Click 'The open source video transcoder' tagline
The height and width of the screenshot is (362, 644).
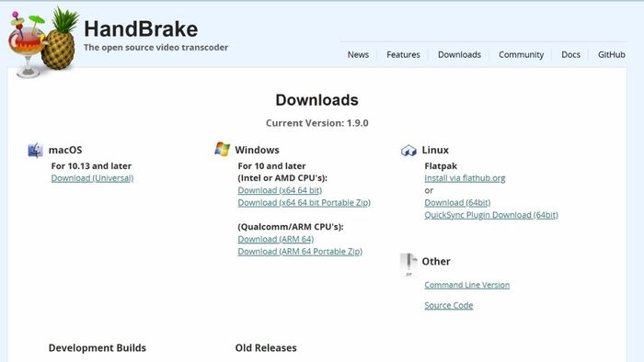pyautogui.click(x=156, y=48)
